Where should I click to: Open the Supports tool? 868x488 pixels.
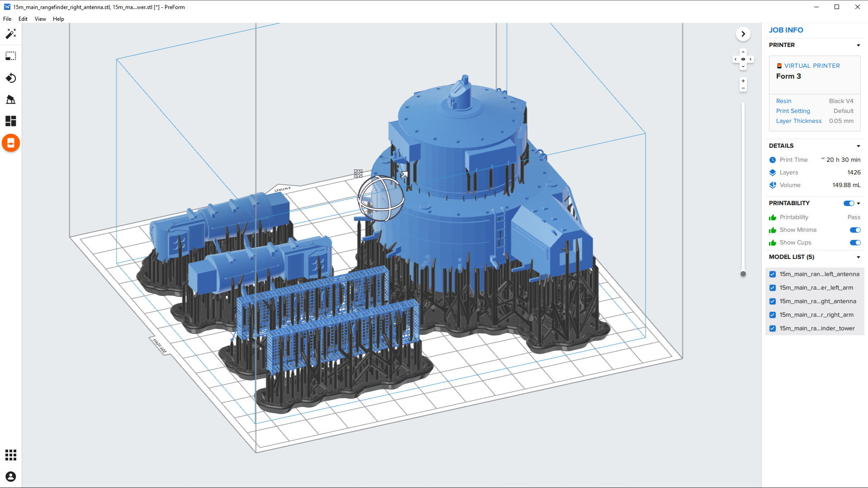point(11,99)
